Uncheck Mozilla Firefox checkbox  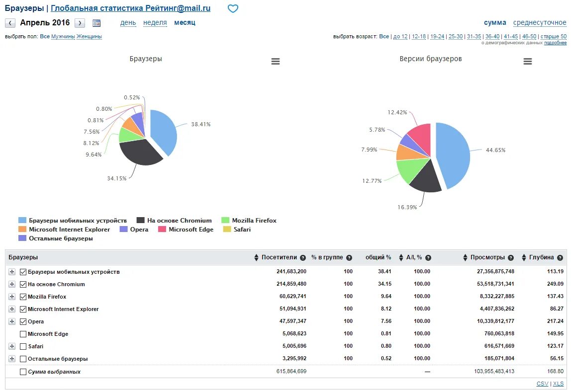click(x=23, y=297)
